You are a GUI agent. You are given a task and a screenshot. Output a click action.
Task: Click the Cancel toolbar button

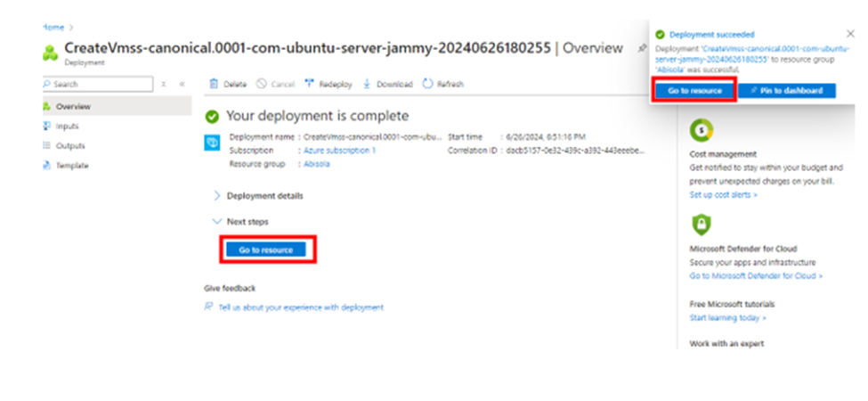point(275,84)
